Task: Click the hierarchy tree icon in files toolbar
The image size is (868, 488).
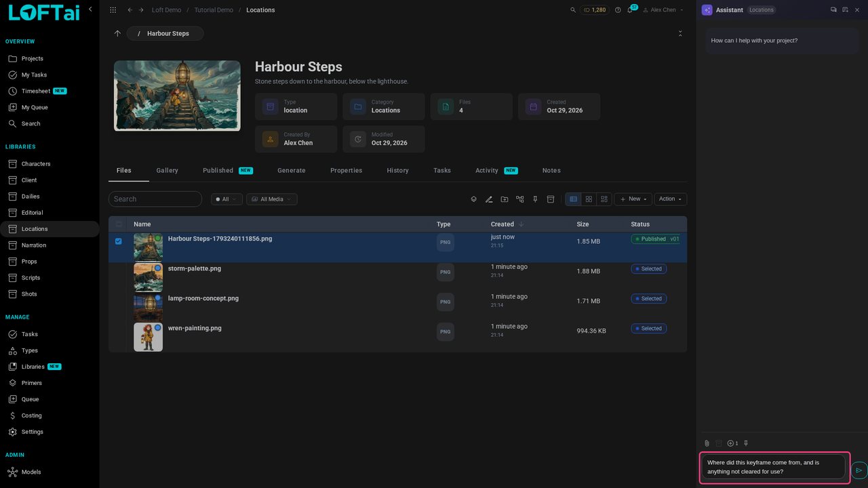Action: coord(520,199)
